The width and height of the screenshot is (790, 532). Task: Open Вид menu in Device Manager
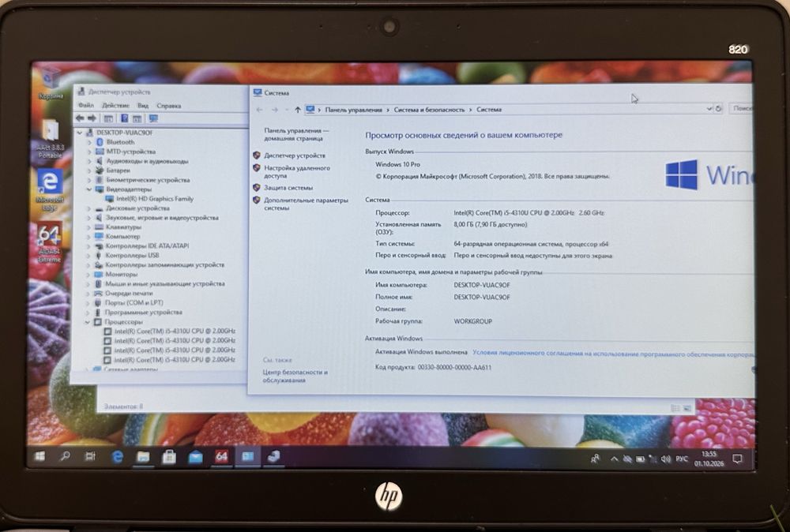(143, 106)
